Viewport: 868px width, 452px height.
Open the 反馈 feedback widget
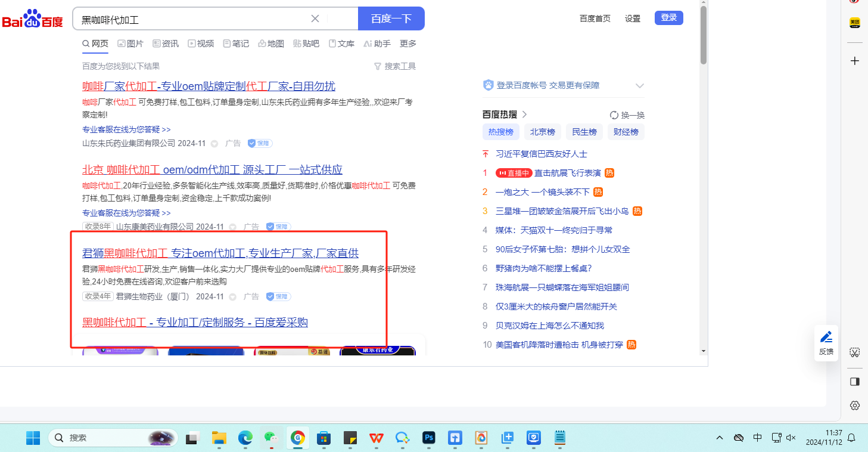point(826,343)
